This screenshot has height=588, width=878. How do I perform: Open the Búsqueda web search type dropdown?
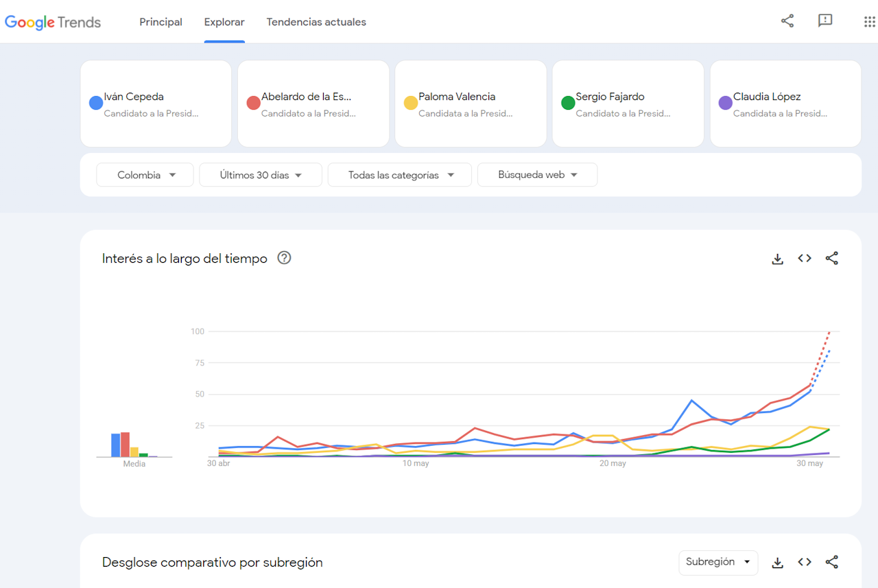pos(538,175)
